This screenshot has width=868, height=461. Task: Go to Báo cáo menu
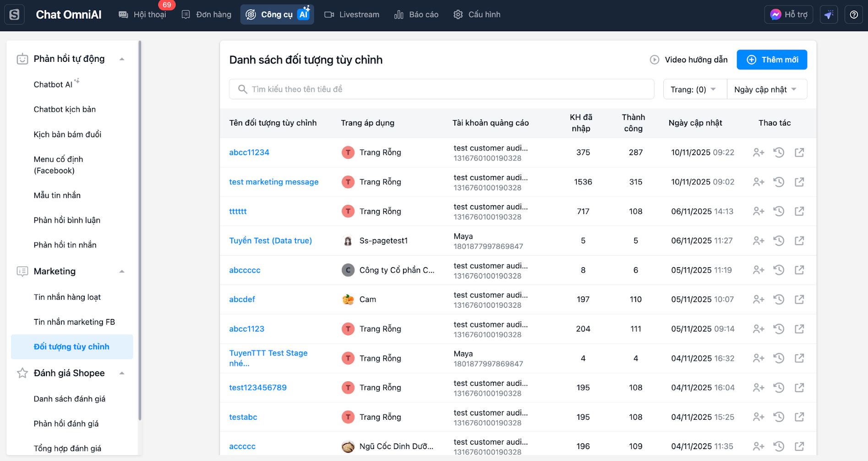pos(416,15)
